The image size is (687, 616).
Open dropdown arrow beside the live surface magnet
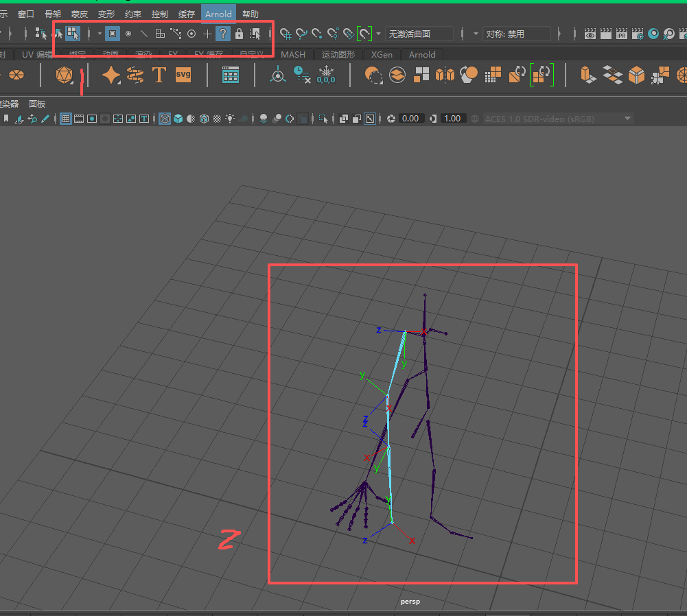pos(379,34)
